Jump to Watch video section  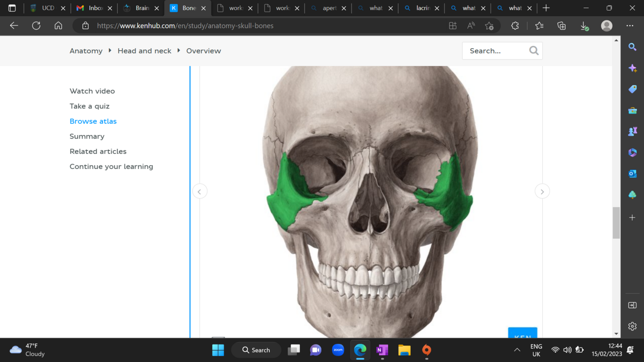(x=92, y=91)
